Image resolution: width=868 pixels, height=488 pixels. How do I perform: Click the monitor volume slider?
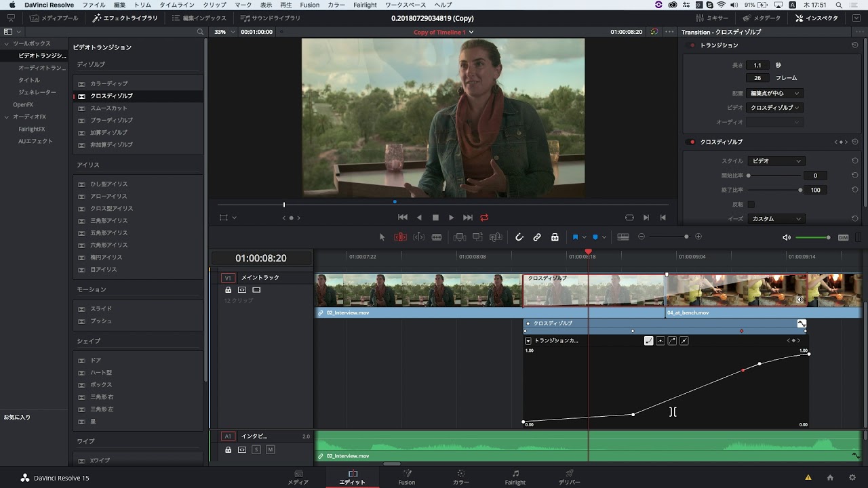tap(813, 237)
